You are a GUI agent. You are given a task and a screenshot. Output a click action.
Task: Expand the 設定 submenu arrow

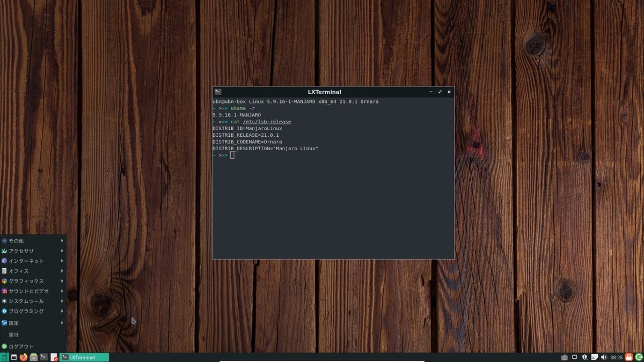point(62,323)
